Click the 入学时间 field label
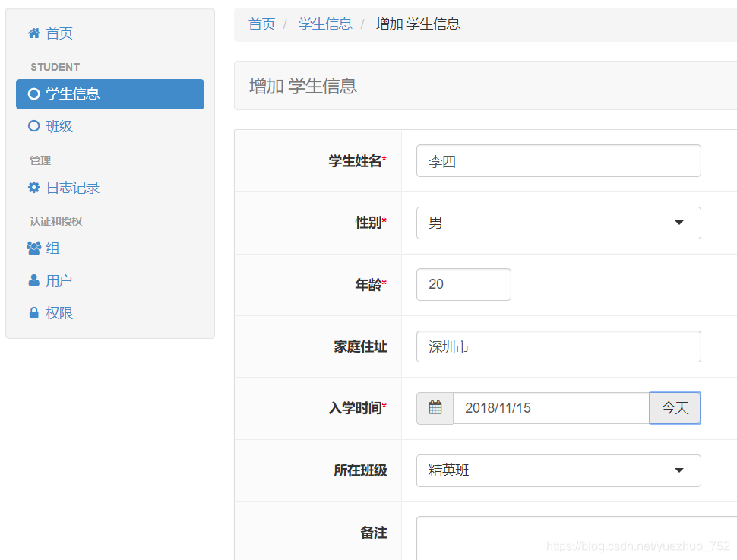The height and width of the screenshot is (560, 737). (357, 408)
